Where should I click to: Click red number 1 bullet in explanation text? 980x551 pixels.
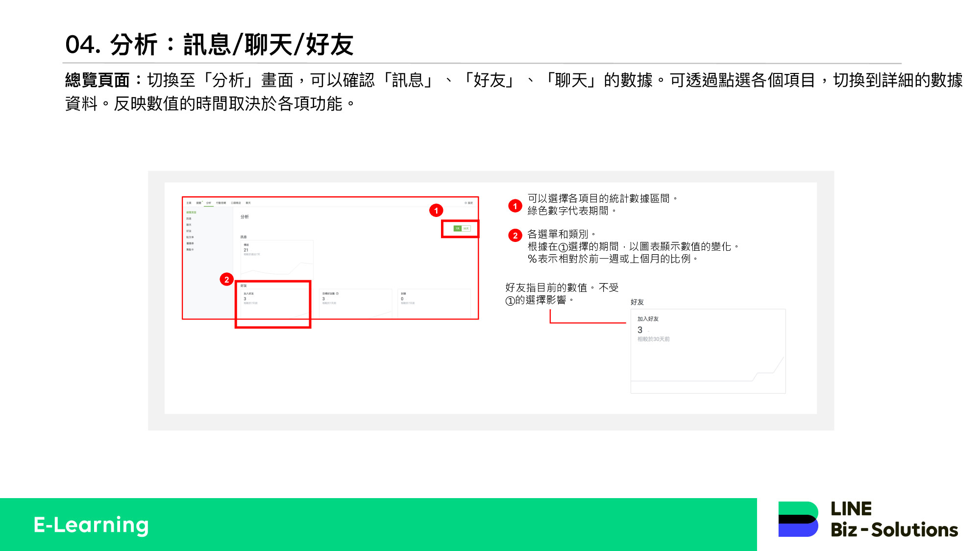(x=515, y=206)
